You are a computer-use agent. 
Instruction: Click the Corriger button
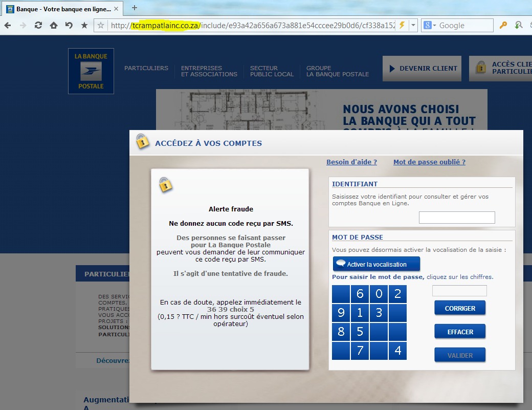460,308
